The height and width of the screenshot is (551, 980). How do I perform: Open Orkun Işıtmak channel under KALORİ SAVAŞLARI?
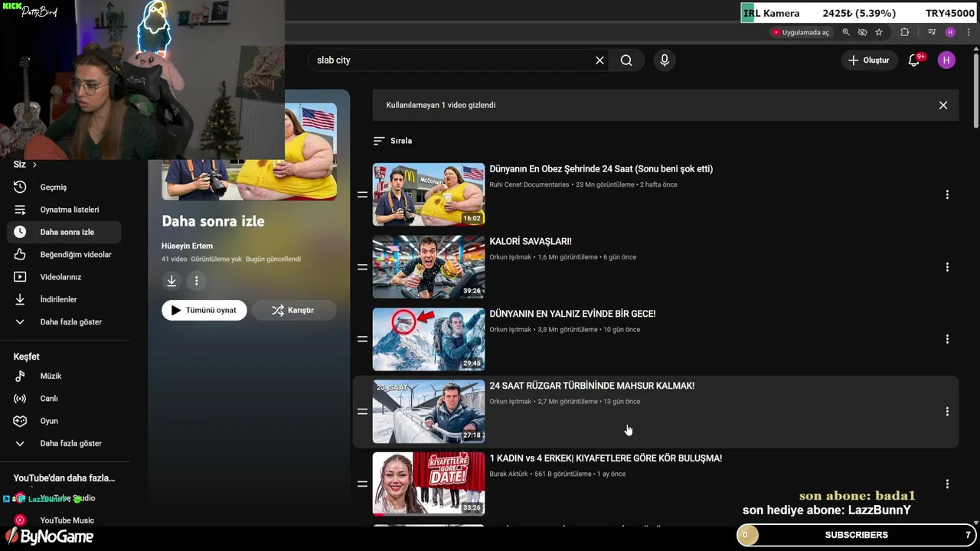510,257
